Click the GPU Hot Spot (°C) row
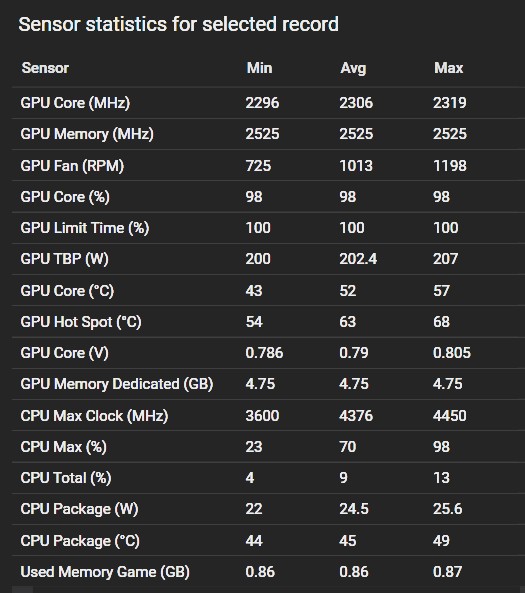 click(x=269, y=321)
